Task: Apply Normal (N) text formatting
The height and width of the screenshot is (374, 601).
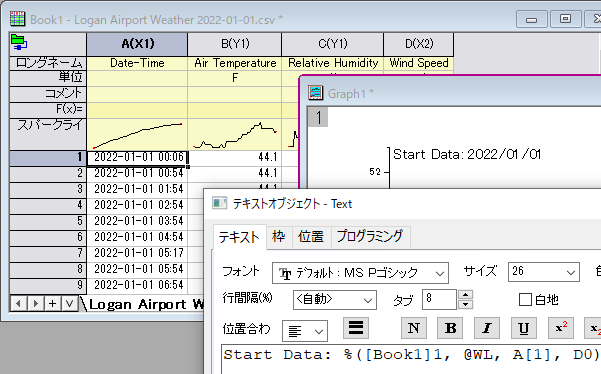Action: 414,328
